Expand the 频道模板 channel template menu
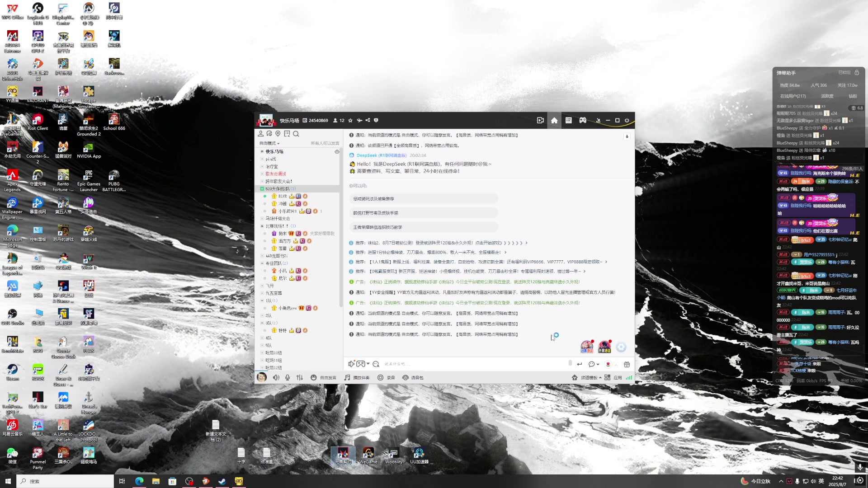This screenshot has width=868, height=488. 587,377
